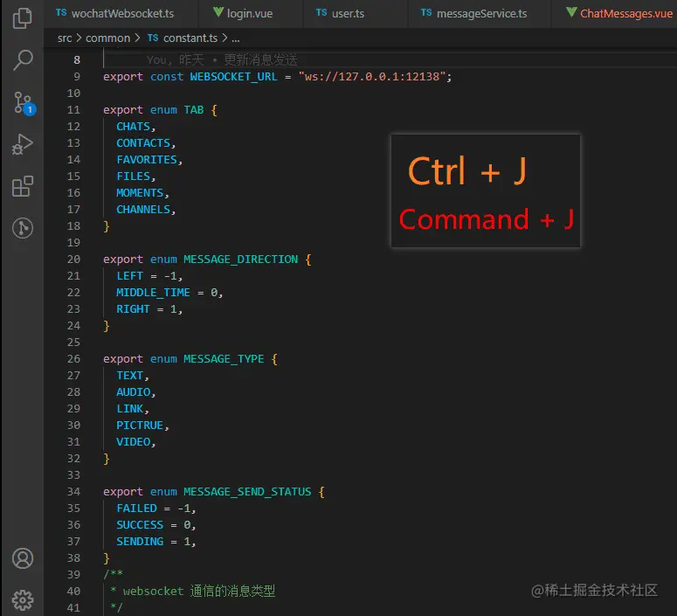Click the VIDEO enum member
The height and width of the screenshot is (616, 677).
coord(133,442)
